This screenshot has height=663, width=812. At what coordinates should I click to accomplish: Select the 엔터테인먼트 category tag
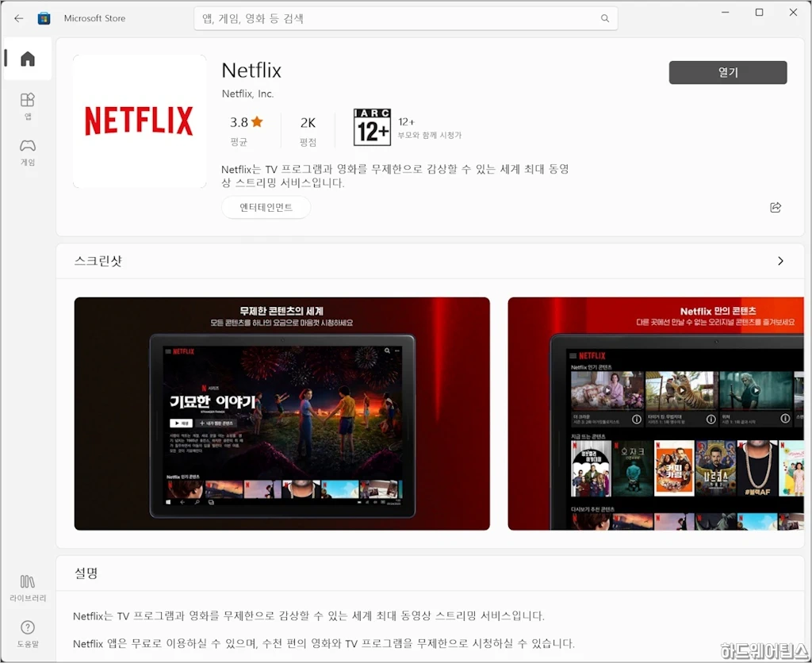click(x=266, y=207)
